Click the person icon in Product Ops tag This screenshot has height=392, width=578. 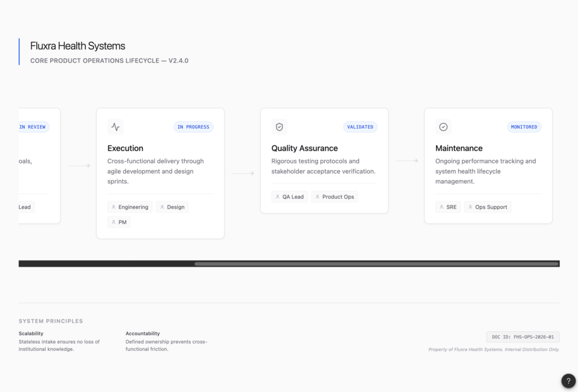[x=317, y=197]
